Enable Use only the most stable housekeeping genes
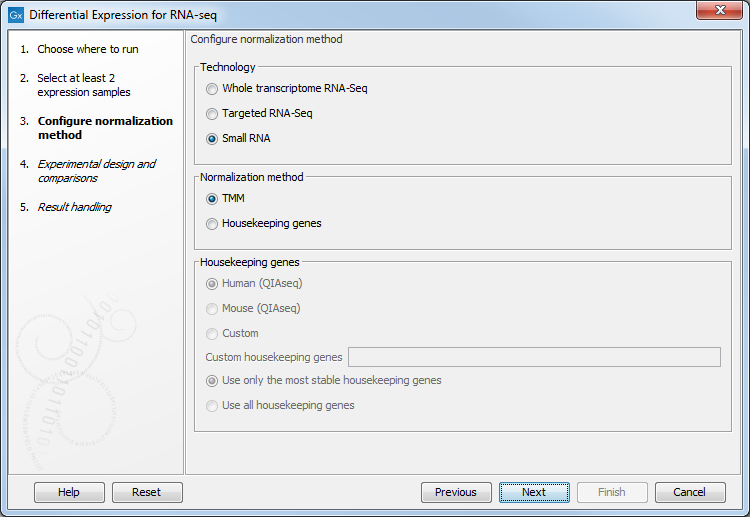This screenshot has height=517, width=750. tap(212, 381)
